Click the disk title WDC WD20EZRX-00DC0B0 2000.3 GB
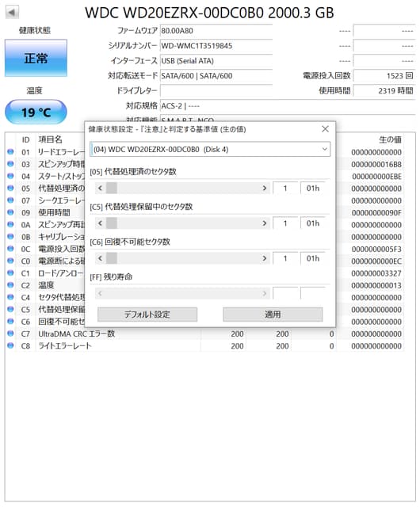420x507 pixels. coord(209,13)
